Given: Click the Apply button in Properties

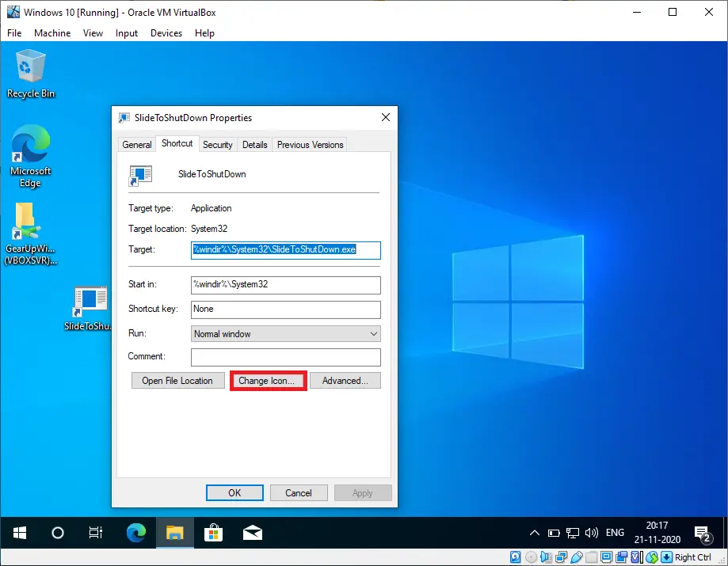Looking at the screenshot, I should (x=363, y=492).
